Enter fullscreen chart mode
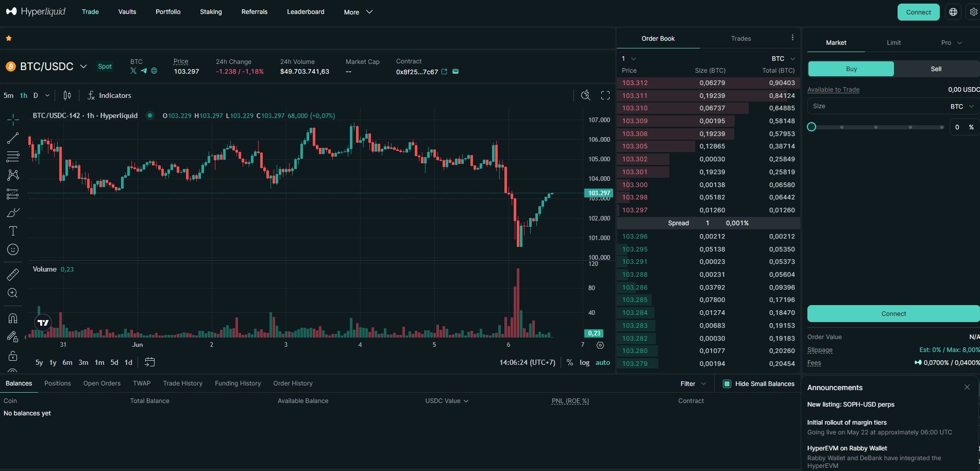 [x=605, y=95]
